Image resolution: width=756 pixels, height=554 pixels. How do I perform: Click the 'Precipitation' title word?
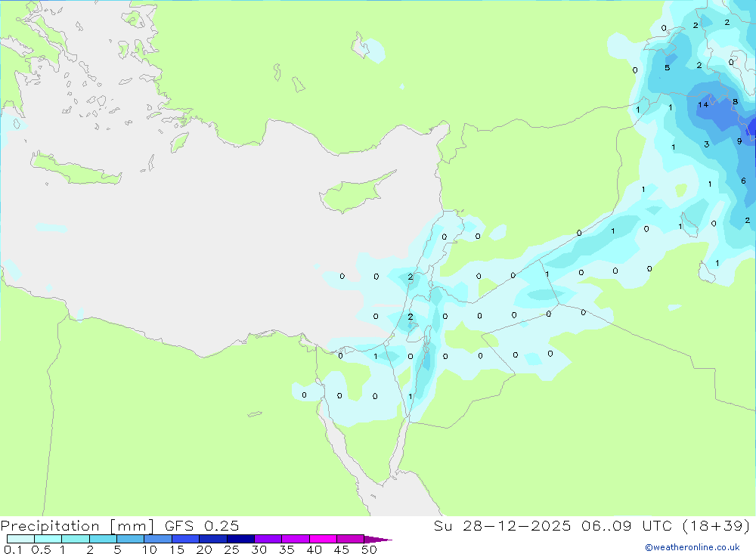click(50, 526)
